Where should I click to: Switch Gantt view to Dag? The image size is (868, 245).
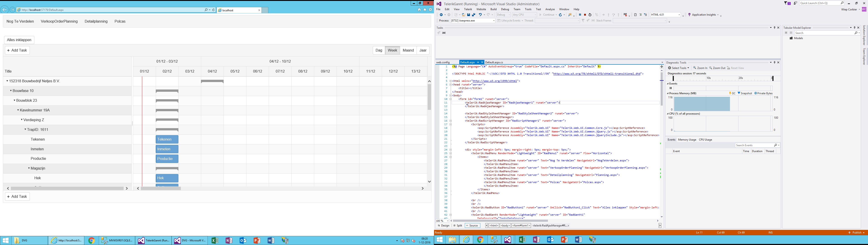379,50
